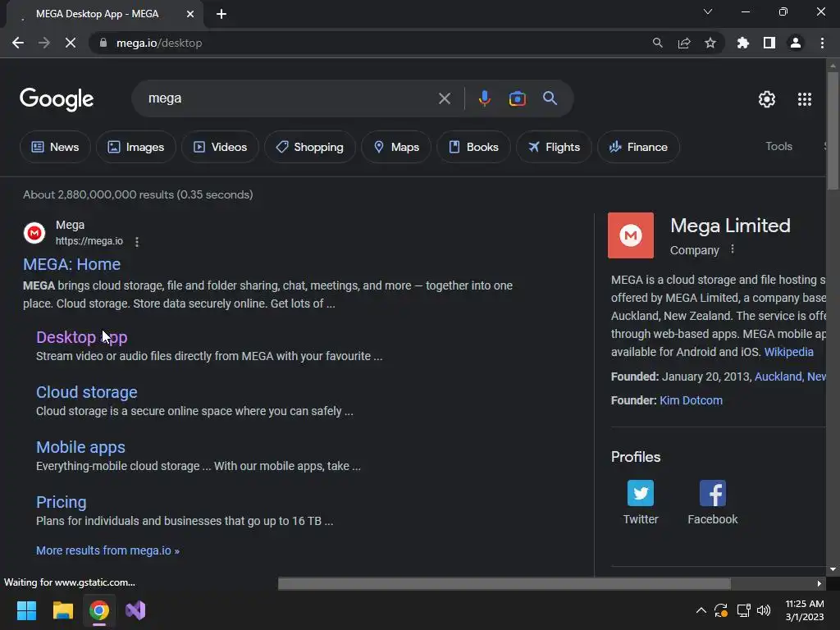The image size is (840, 630).
Task: Open the Desktop App sitelink
Action: (81, 337)
